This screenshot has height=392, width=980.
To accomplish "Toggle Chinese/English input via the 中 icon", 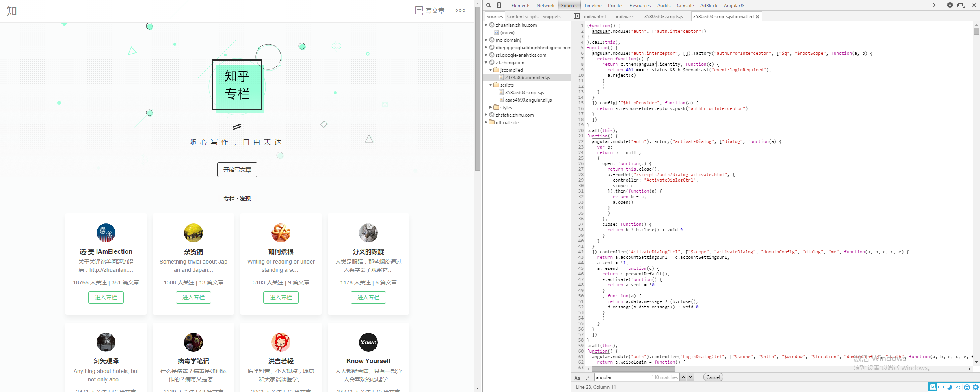I will [941, 387].
